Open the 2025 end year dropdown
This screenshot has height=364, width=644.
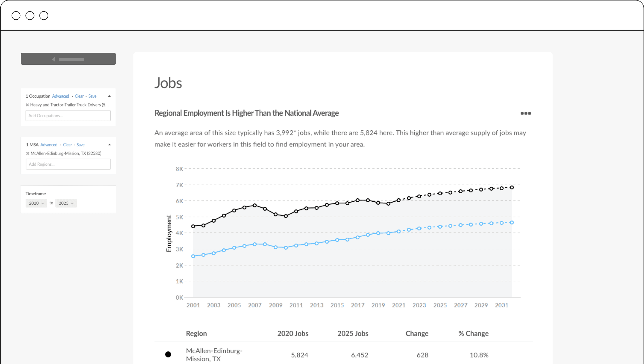point(66,203)
